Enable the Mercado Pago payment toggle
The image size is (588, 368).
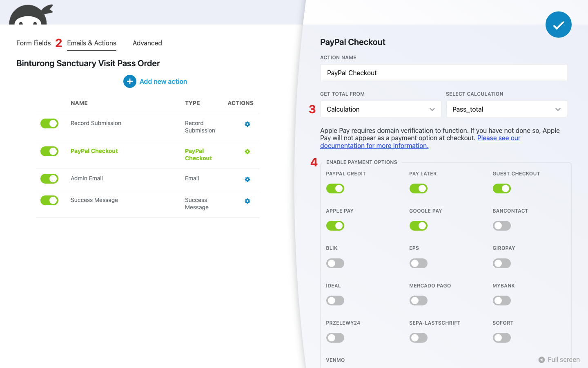pyautogui.click(x=419, y=301)
